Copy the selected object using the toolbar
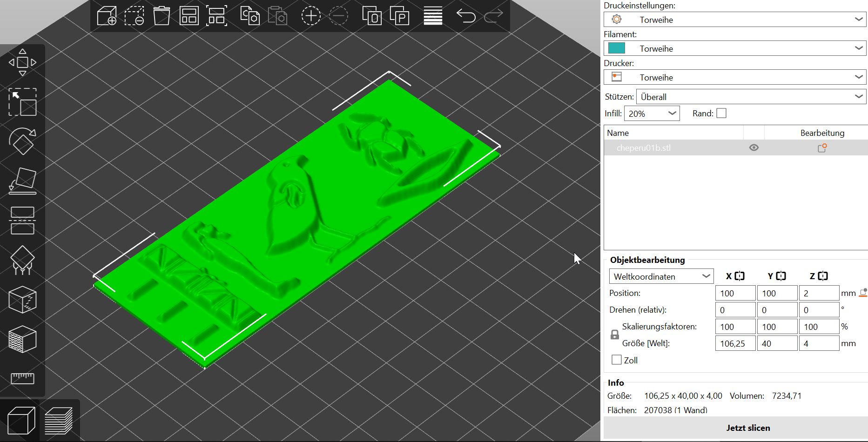This screenshot has width=868, height=442. [x=250, y=16]
